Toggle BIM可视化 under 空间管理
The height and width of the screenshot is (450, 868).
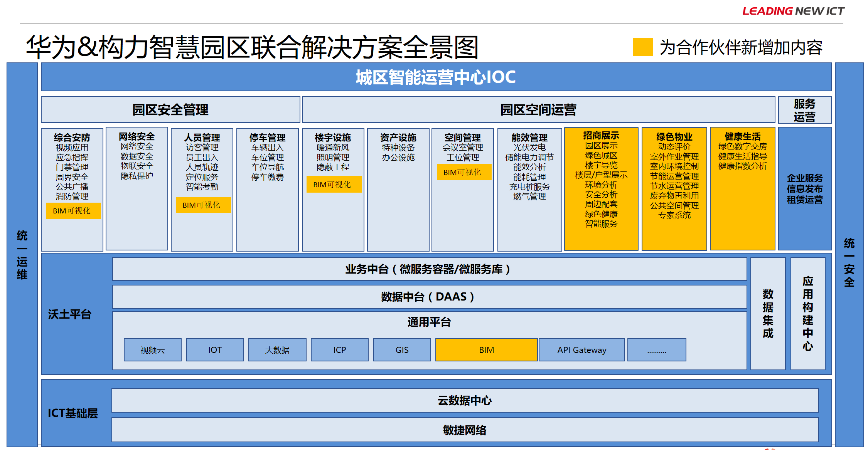point(464,172)
